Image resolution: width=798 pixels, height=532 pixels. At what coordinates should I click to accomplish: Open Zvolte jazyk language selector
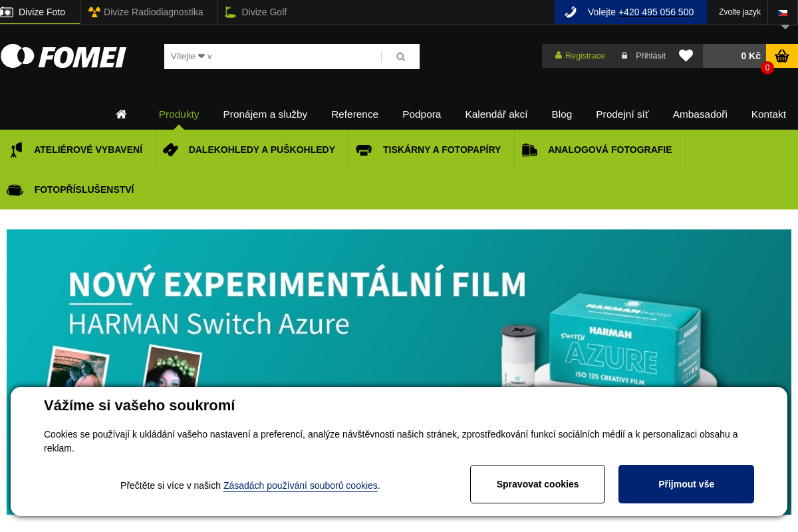coord(739,12)
